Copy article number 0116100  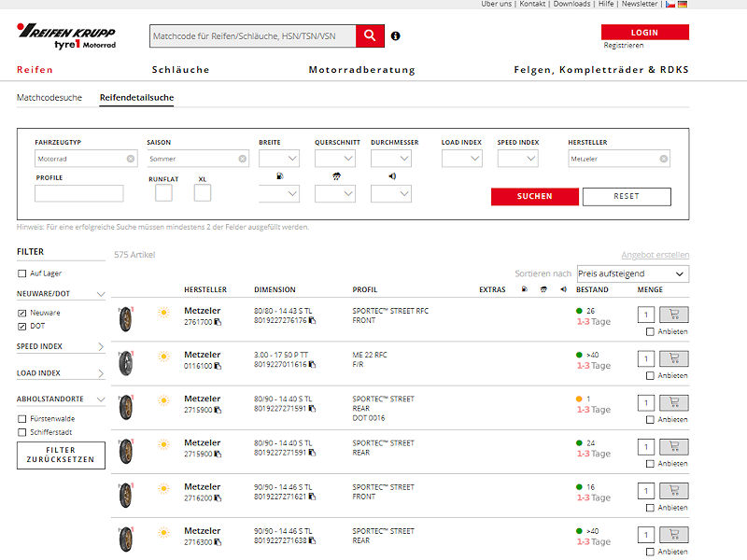(218, 366)
